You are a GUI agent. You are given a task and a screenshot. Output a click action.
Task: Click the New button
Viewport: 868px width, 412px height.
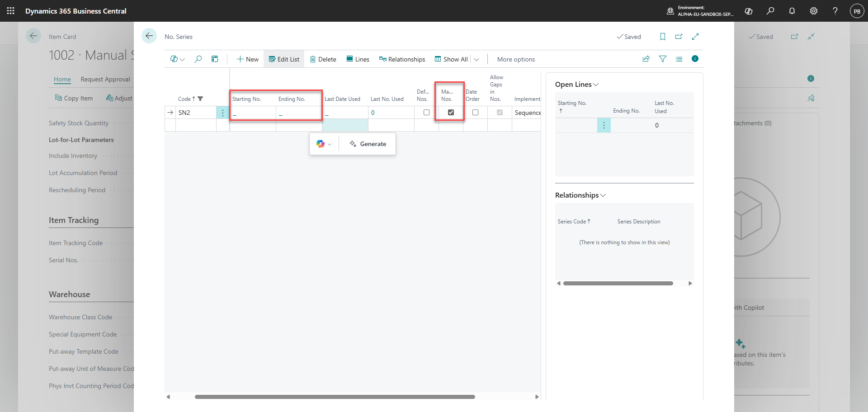248,59
